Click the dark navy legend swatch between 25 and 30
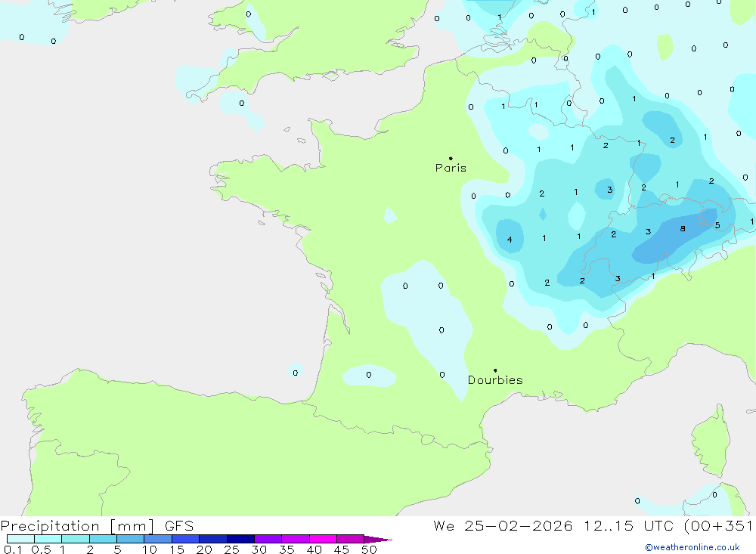This screenshot has width=756, height=554. [240, 539]
